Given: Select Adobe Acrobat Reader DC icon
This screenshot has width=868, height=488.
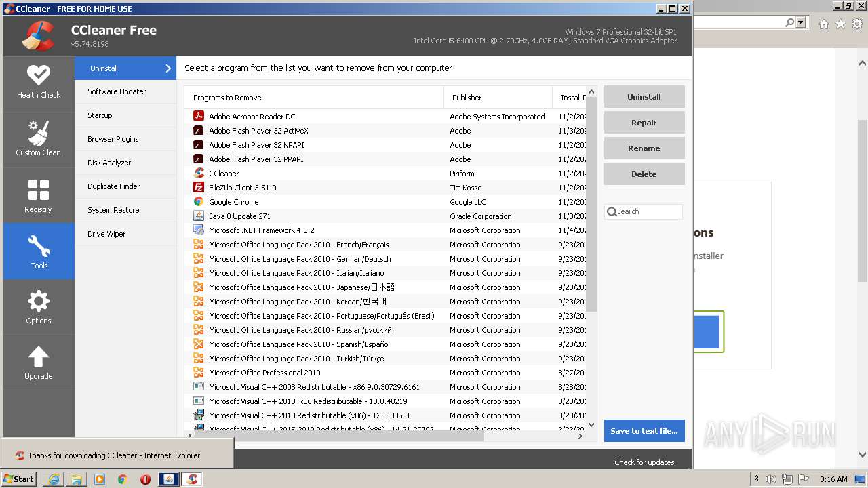Looking at the screenshot, I should 199,116.
